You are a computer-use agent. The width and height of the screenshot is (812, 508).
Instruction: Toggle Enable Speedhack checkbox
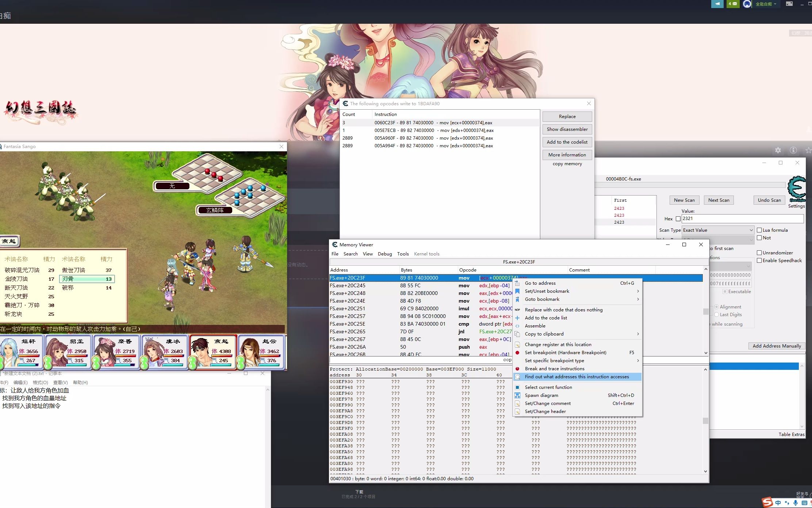[x=759, y=261]
